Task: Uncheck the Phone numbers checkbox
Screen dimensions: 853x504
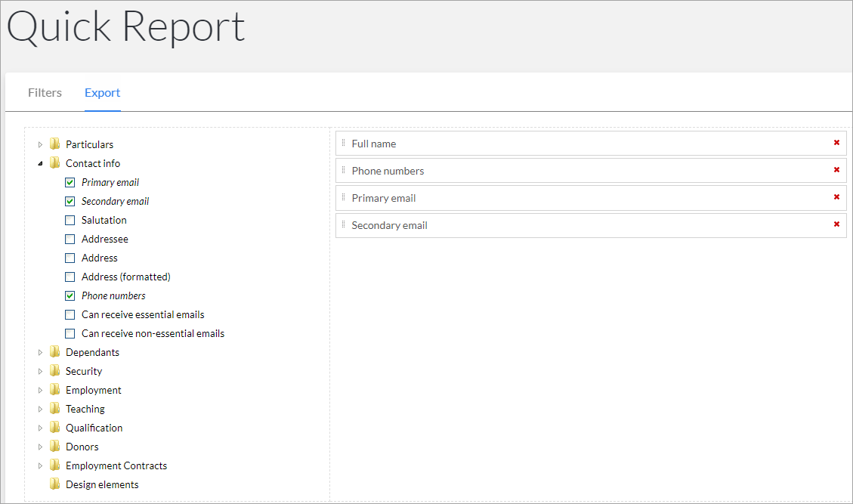Action: point(70,295)
